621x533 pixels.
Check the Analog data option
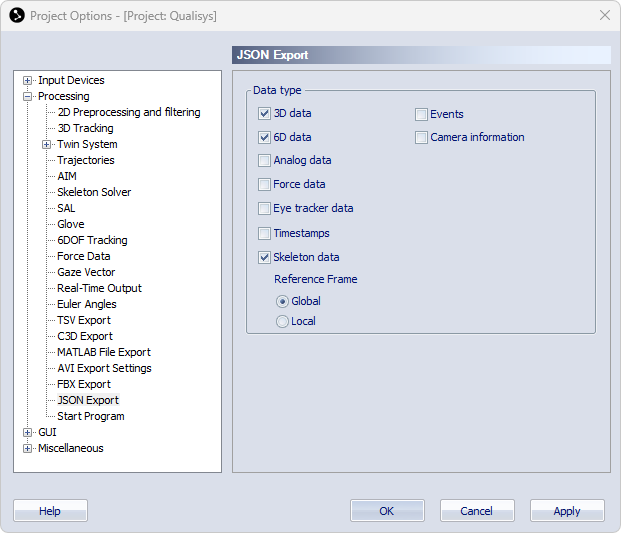point(264,160)
